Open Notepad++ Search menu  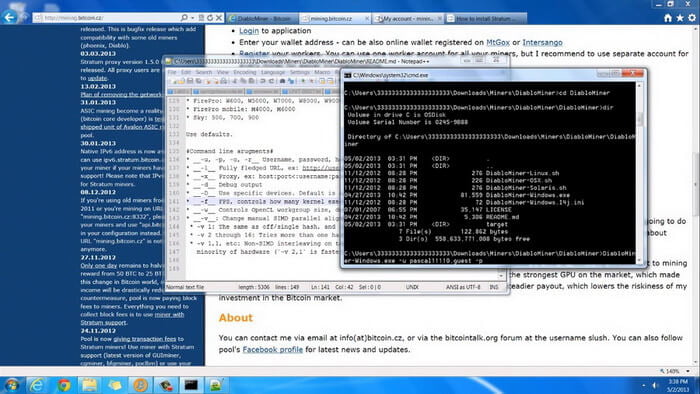204,72
